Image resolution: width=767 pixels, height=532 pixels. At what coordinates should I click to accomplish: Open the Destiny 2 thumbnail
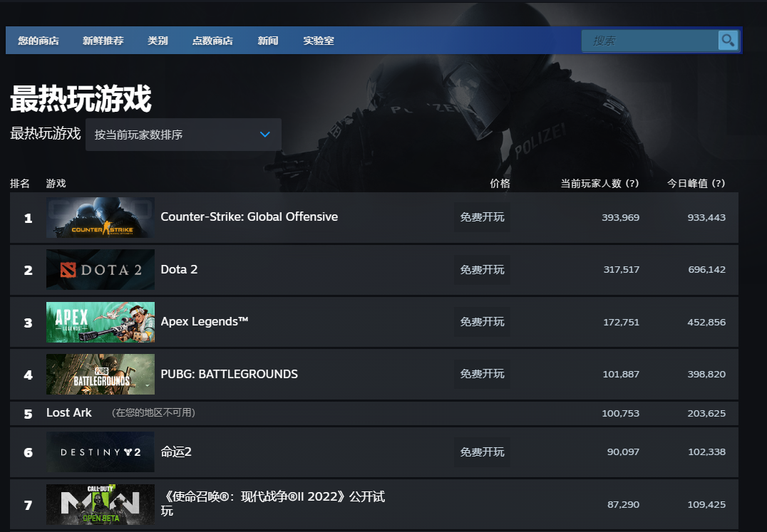coord(101,452)
